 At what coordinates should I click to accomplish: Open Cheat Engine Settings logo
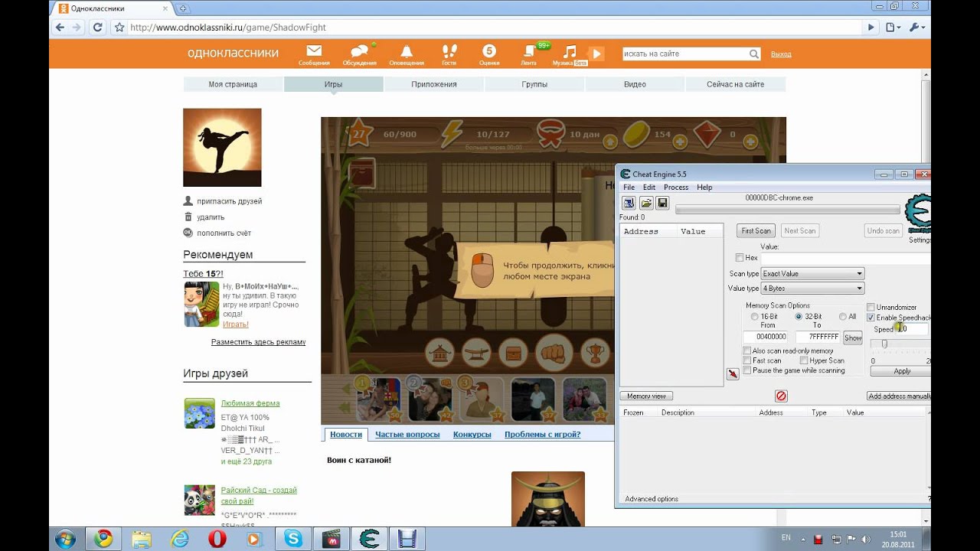(918, 215)
